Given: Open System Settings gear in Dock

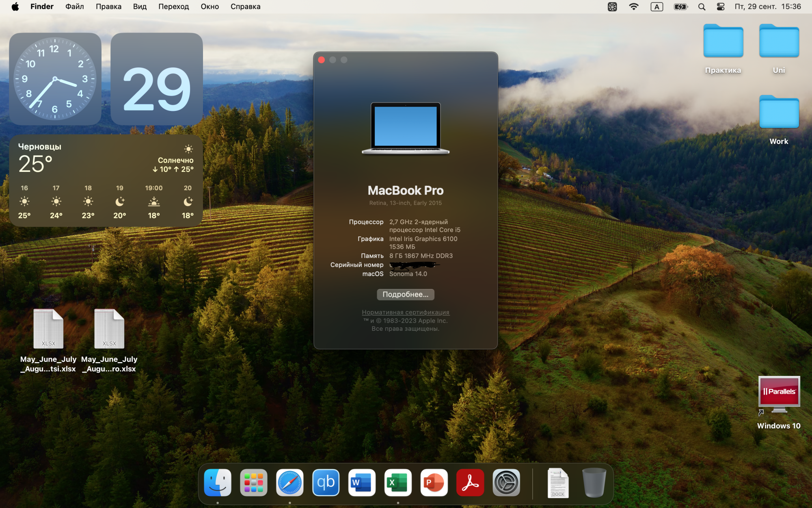Looking at the screenshot, I should 506,483.
